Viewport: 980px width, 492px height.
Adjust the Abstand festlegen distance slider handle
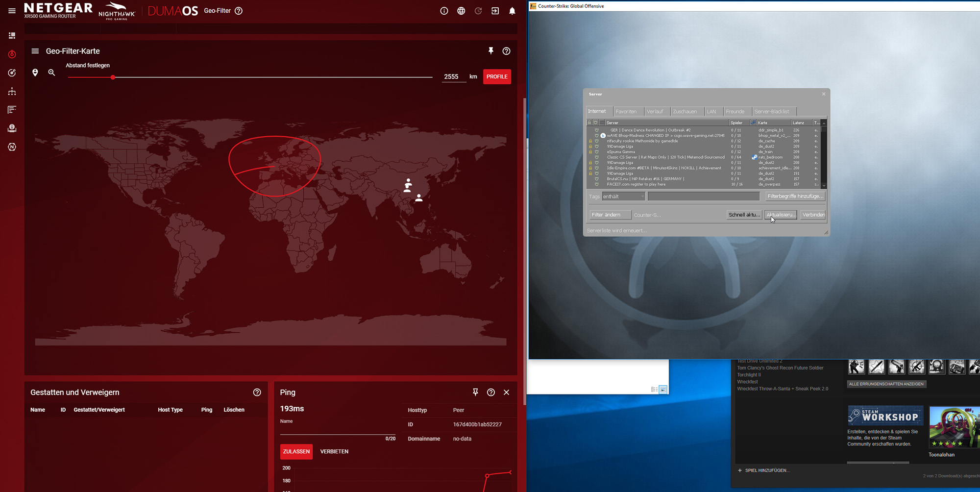(x=113, y=77)
